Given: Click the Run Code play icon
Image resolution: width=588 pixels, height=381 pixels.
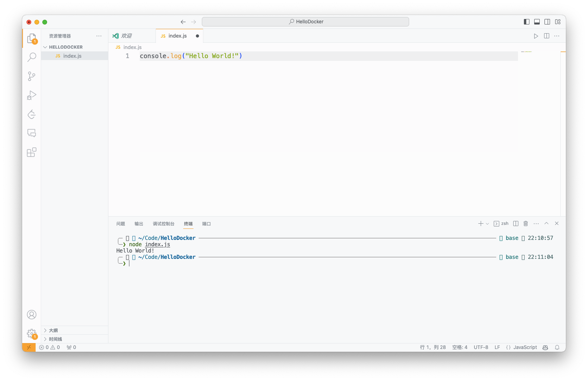Looking at the screenshot, I should [x=536, y=36].
